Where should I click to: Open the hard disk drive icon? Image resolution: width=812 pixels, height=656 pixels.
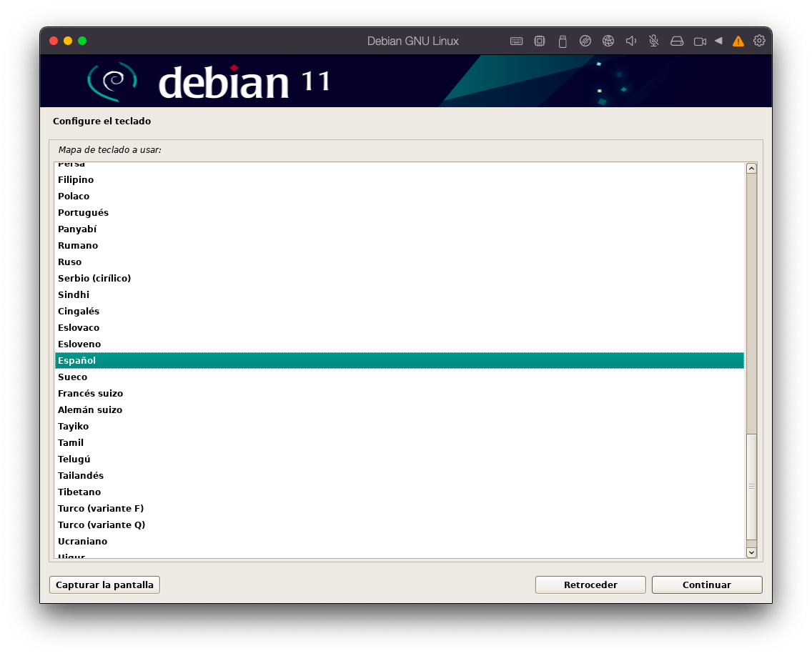[677, 41]
